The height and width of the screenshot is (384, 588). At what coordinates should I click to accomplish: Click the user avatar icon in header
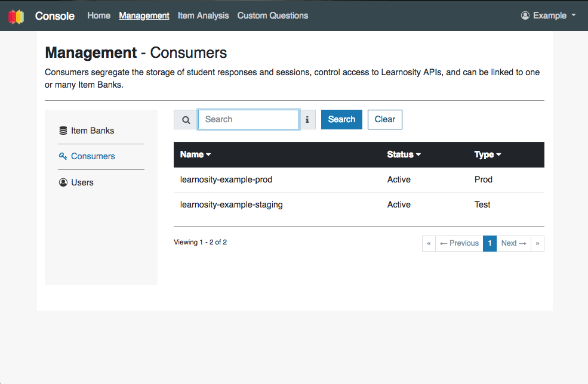point(525,16)
